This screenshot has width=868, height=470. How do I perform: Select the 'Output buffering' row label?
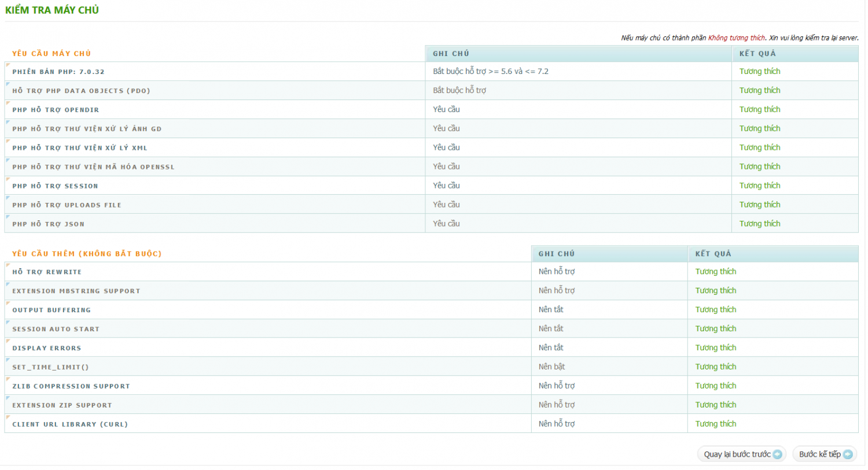[52, 310]
